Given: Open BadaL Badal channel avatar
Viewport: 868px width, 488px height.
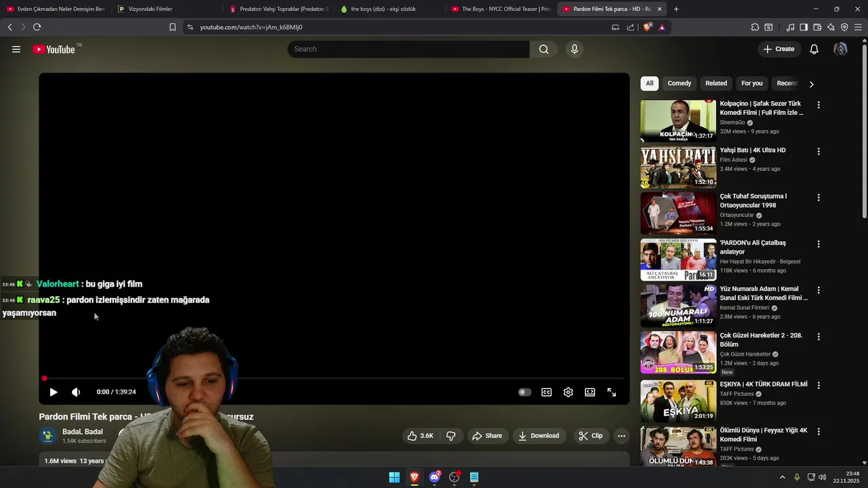Looking at the screenshot, I should tap(48, 436).
